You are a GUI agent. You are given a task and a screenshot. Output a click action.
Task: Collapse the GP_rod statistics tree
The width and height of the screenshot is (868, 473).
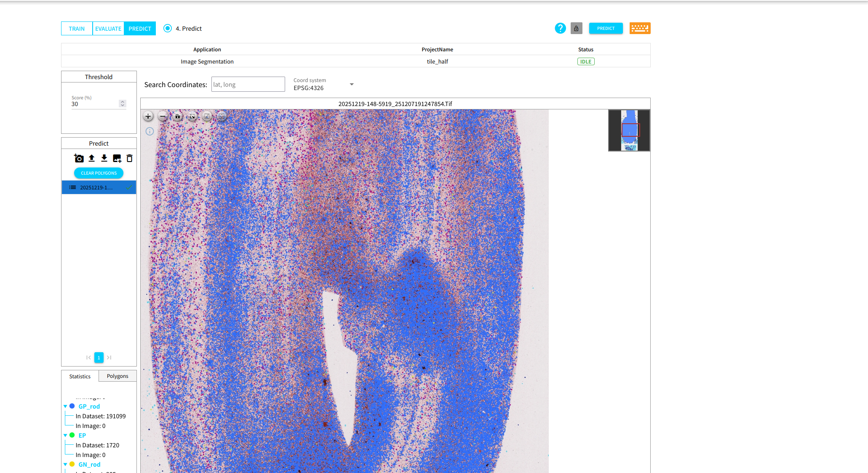(x=65, y=406)
